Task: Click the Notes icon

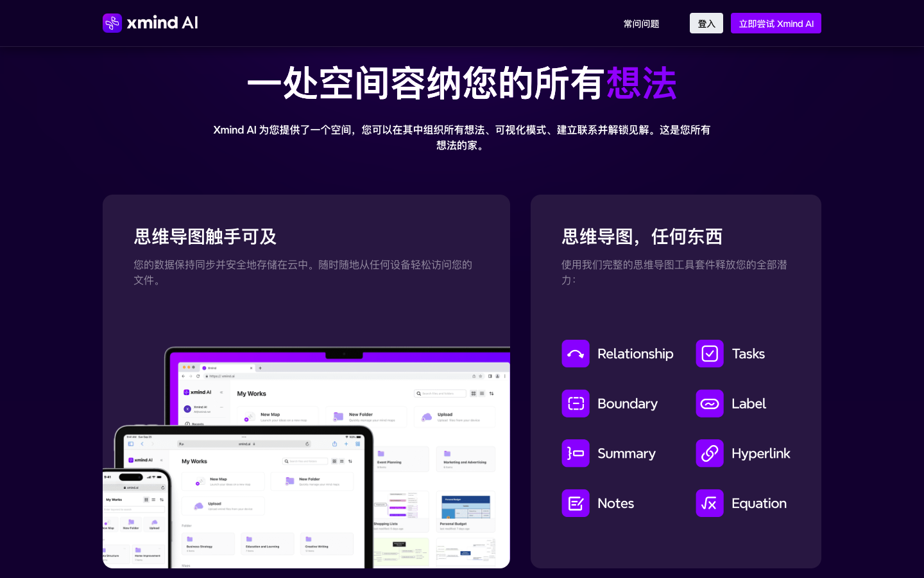Action: click(576, 503)
